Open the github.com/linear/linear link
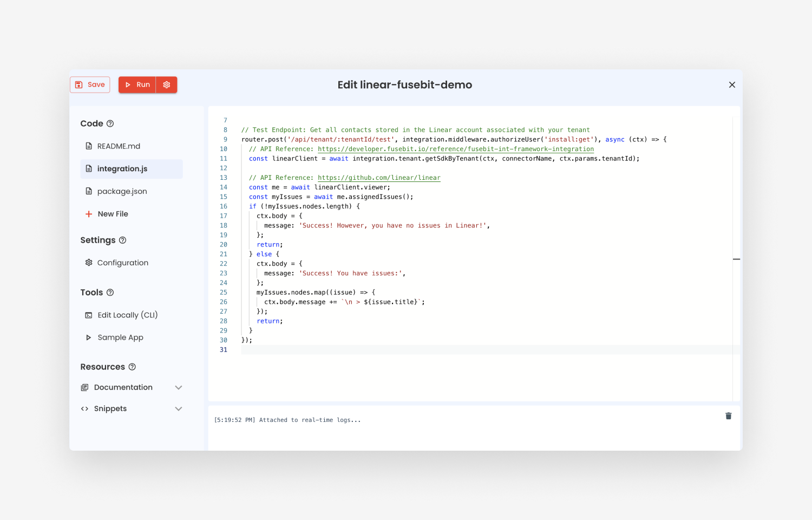Viewport: 812px width, 520px height. click(379, 178)
